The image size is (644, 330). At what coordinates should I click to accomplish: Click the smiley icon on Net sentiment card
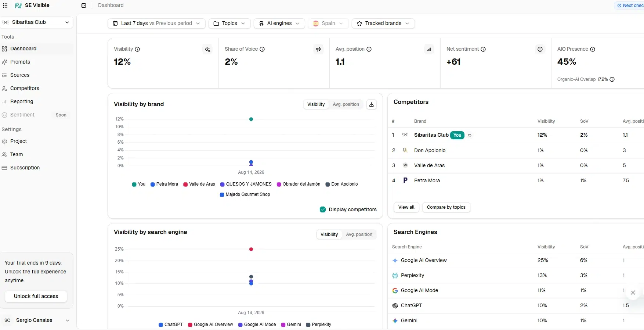[x=540, y=49]
